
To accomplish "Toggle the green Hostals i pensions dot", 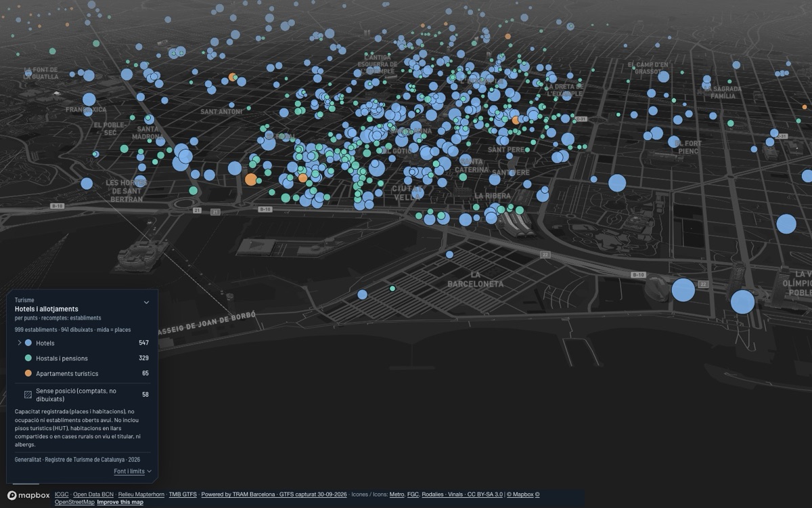I will coord(28,358).
